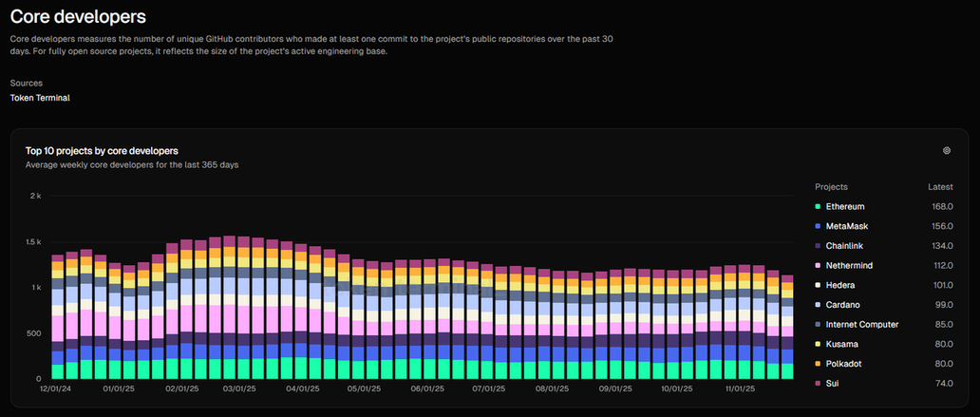980x417 pixels.
Task: Click the Projects column header
Action: click(831, 187)
